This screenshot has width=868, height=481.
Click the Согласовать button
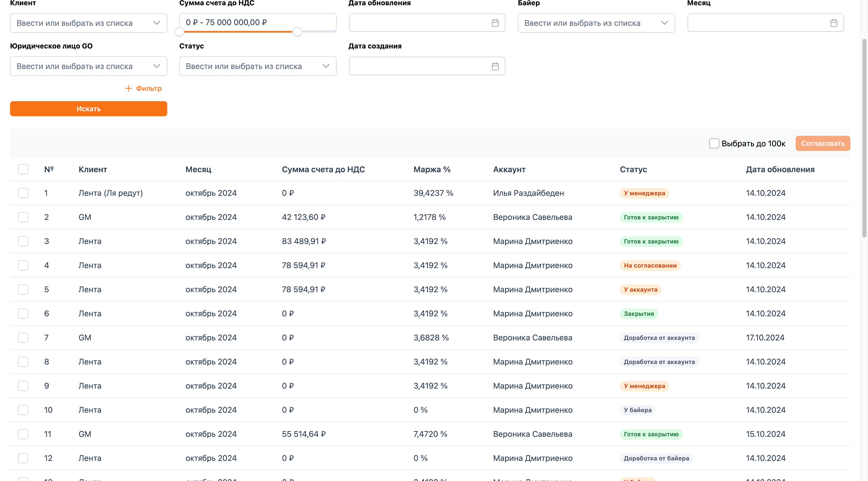823,144
